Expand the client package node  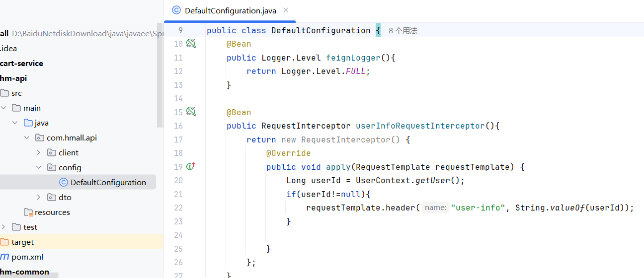[x=39, y=152]
